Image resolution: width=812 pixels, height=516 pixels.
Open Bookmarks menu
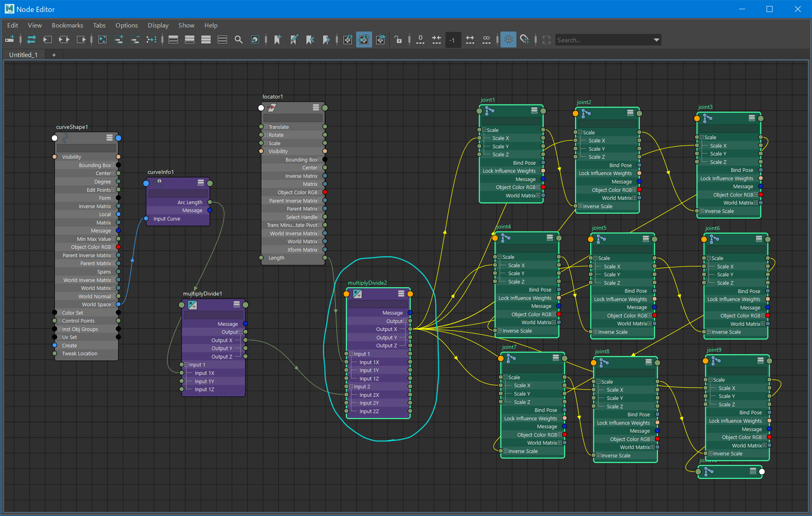(67, 25)
